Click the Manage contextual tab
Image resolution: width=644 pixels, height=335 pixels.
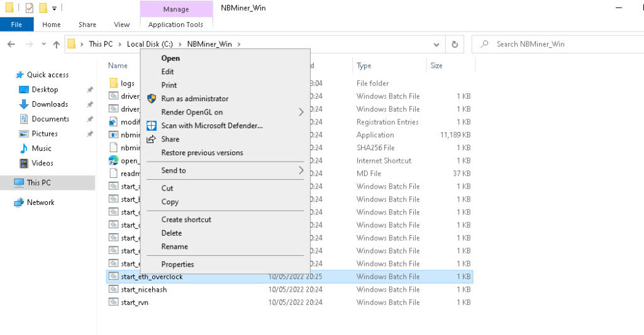[x=176, y=9]
